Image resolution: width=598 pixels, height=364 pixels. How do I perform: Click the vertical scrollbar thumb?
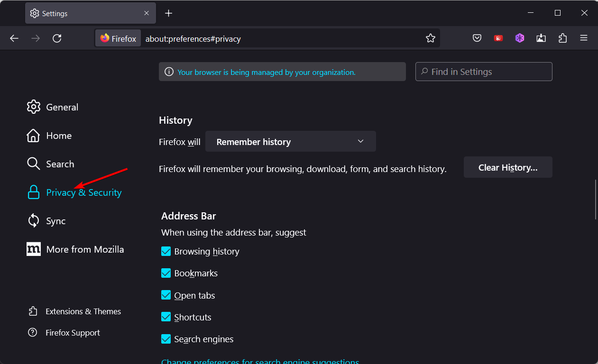tap(596, 199)
